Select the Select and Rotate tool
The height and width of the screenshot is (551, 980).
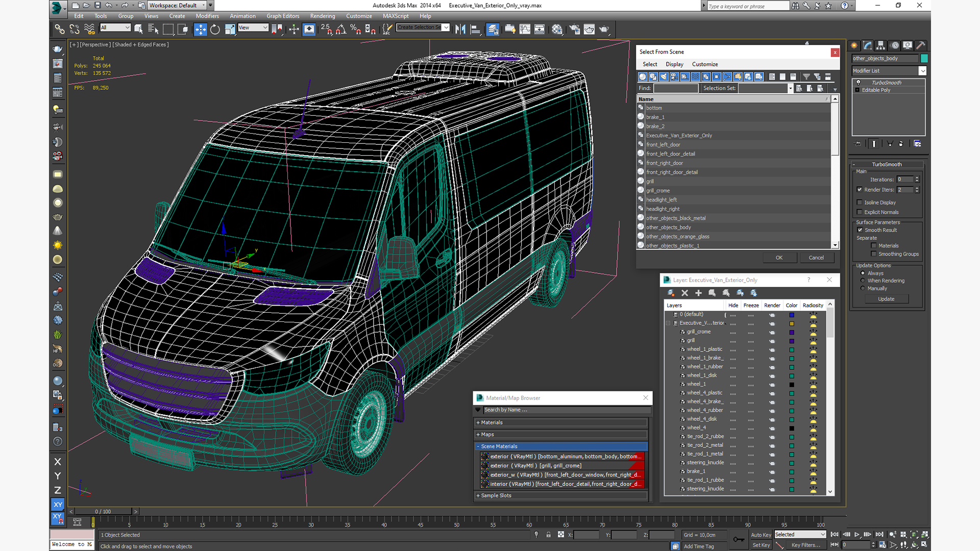point(215,29)
